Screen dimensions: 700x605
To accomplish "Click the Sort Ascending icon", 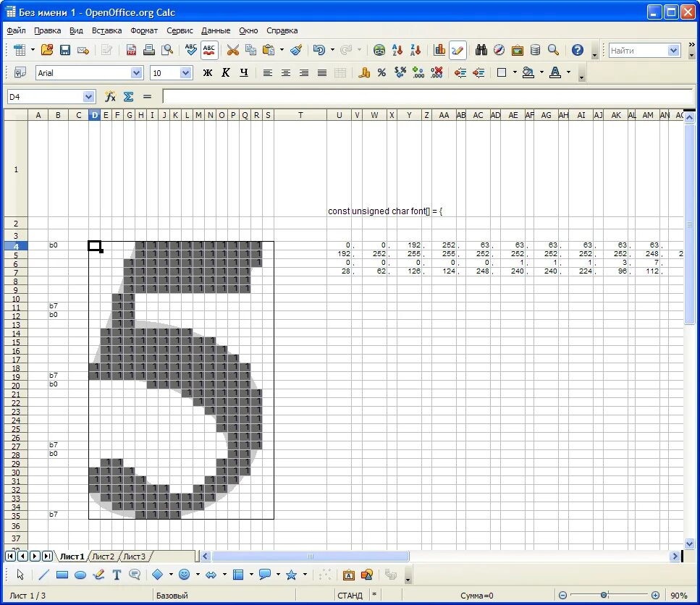I will 397,50.
